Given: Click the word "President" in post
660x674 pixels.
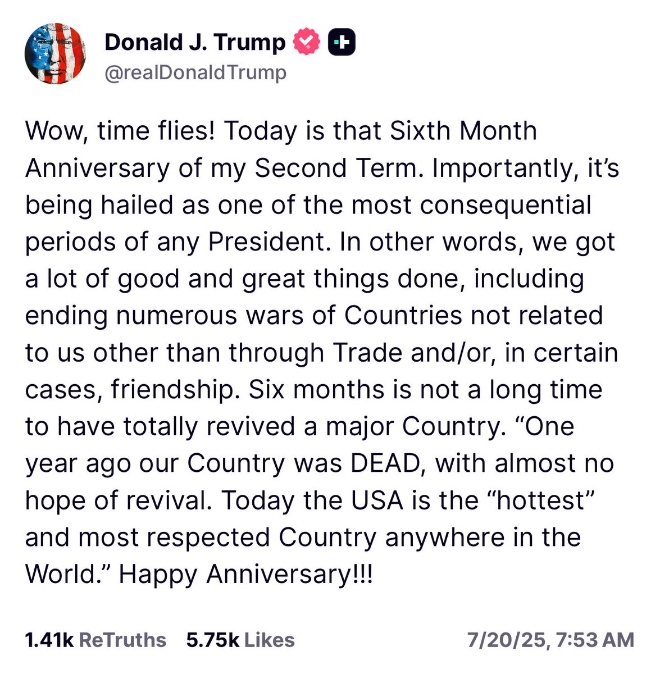Looking at the screenshot, I should (267, 242).
